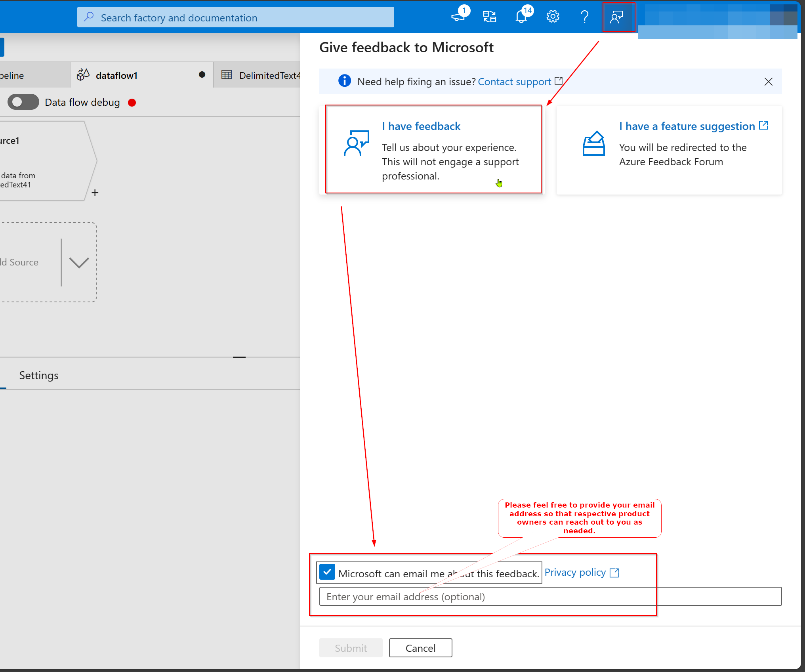Open the notifications bell icon

[521, 17]
